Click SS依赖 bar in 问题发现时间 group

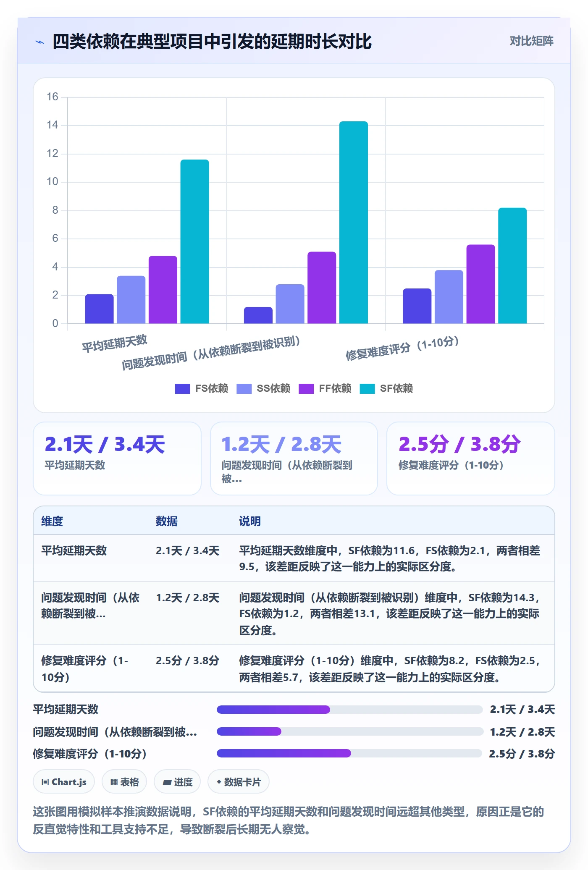pos(290,304)
